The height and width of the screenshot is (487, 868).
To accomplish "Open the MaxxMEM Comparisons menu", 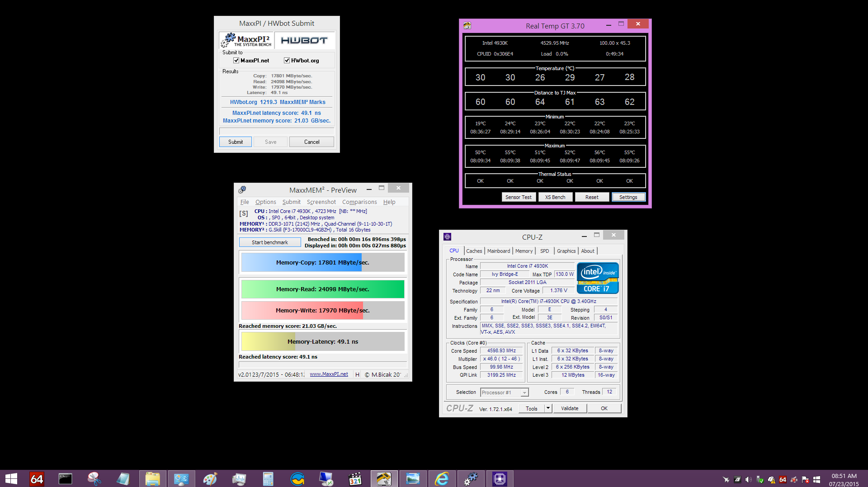I will coord(359,202).
